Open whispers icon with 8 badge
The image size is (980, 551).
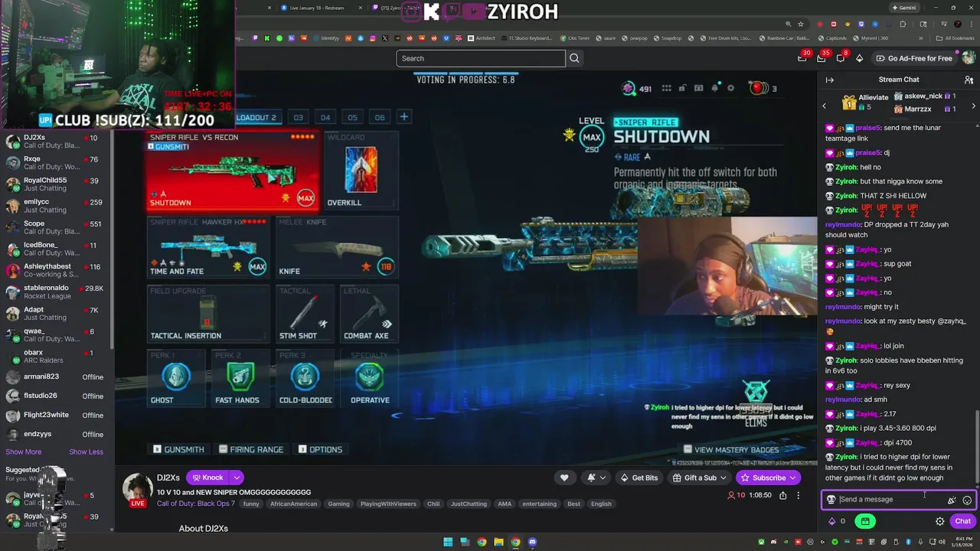(x=841, y=58)
